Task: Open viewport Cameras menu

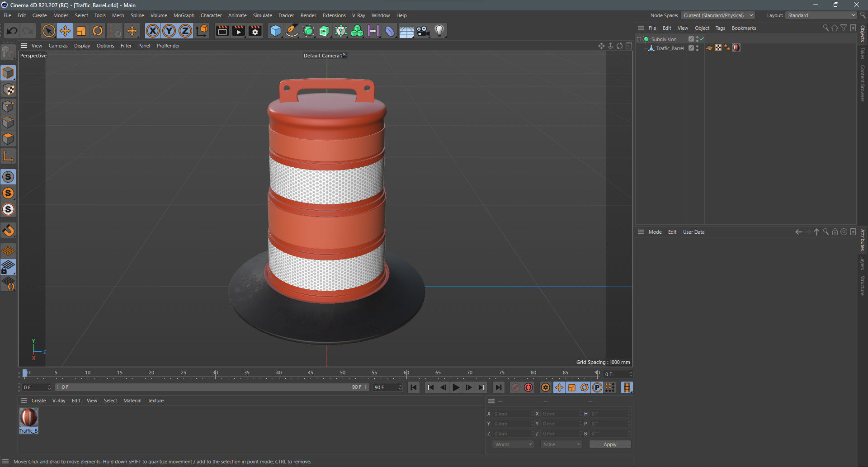Action: tap(58, 46)
